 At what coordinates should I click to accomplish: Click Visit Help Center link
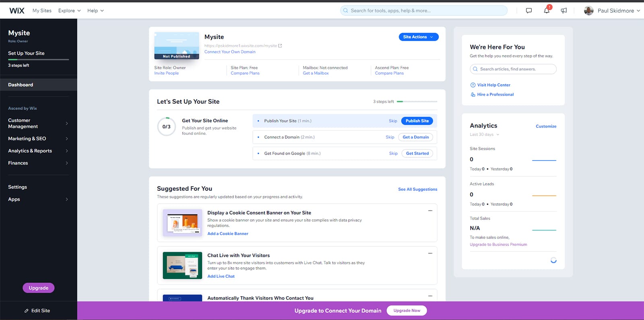click(x=493, y=85)
